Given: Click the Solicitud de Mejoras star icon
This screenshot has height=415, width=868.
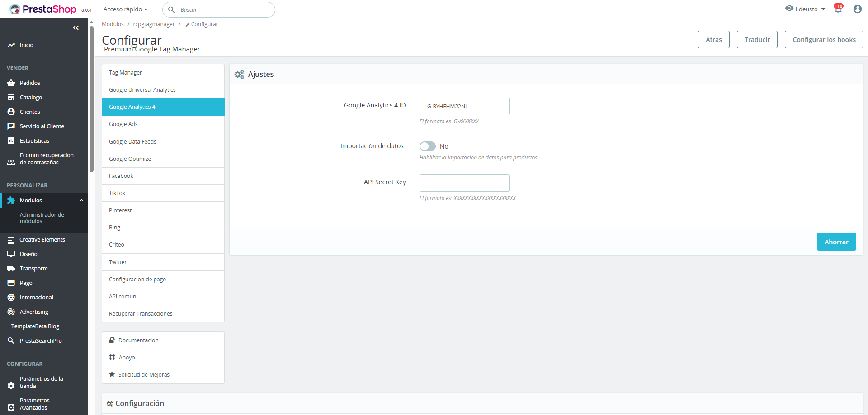Looking at the screenshot, I should 112,375.
